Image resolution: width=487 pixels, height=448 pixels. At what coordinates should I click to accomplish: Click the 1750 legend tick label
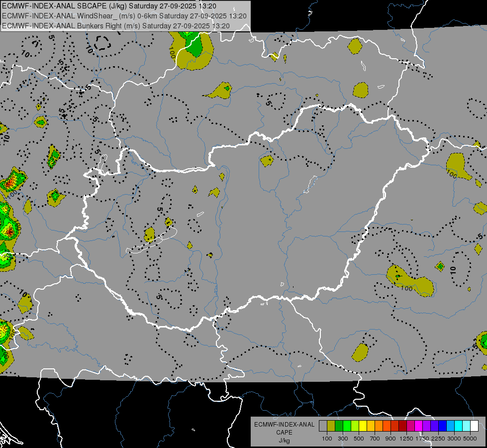pyautogui.click(x=422, y=439)
